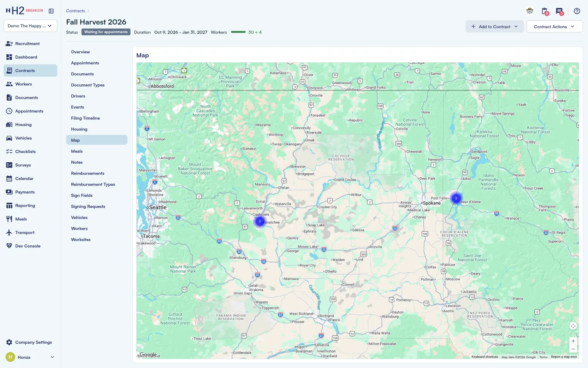588x368 pixels.
Task: Open Calendar in the sidebar
Action: coord(31,178)
